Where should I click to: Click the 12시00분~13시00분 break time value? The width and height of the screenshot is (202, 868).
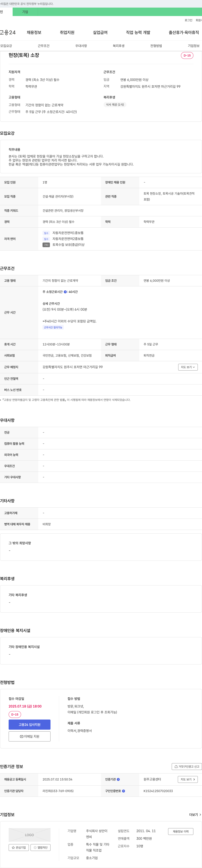[x=56, y=344]
